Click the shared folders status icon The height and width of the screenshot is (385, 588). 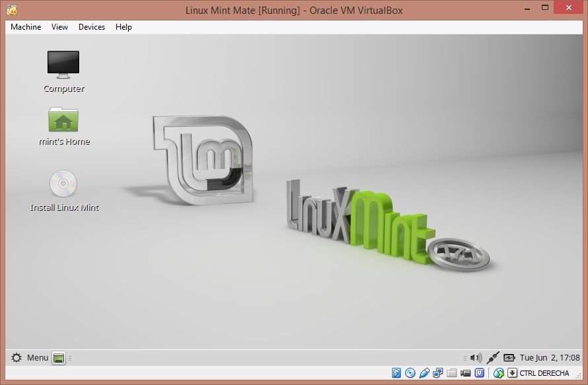click(x=451, y=373)
